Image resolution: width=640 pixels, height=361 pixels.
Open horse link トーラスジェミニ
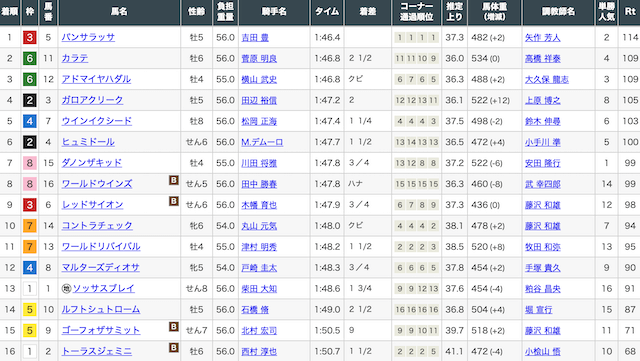(x=97, y=351)
